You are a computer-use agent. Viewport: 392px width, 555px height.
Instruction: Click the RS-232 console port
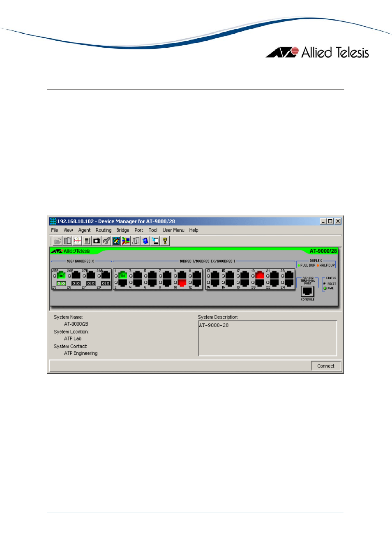coord(307,291)
